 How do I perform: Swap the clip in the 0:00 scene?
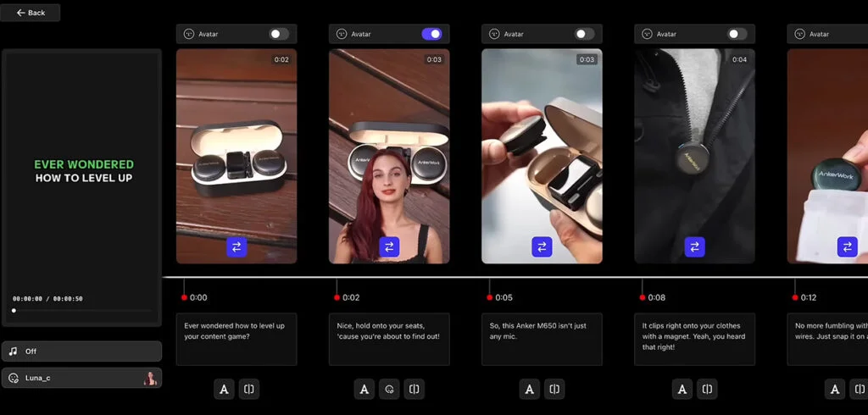click(236, 246)
